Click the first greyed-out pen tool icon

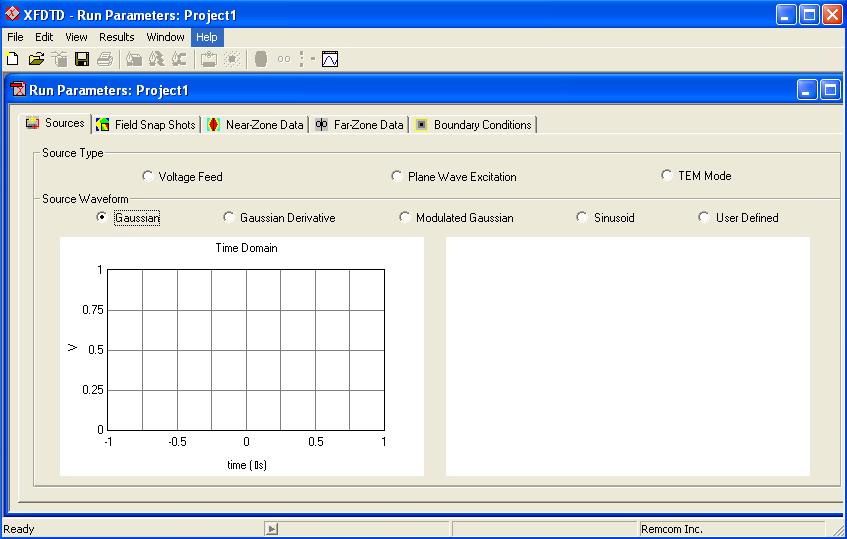(133, 58)
